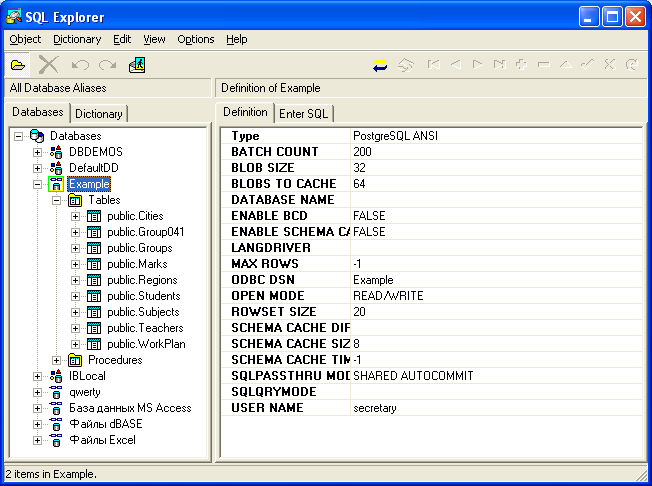652x486 pixels.
Task: Expand the public.Group041 table node
Action: point(75,232)
